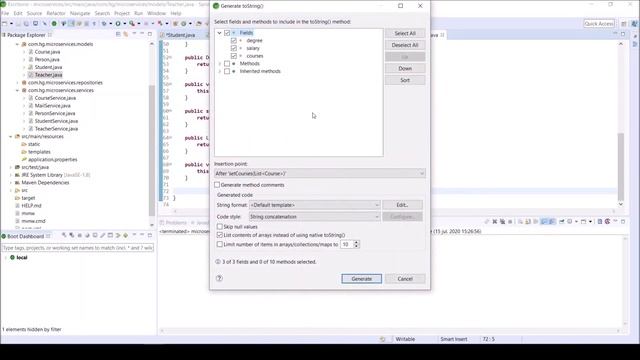Collapse src/main/resources folder
The height and width of the screenshot is (360, 640).
coord(11,137)
